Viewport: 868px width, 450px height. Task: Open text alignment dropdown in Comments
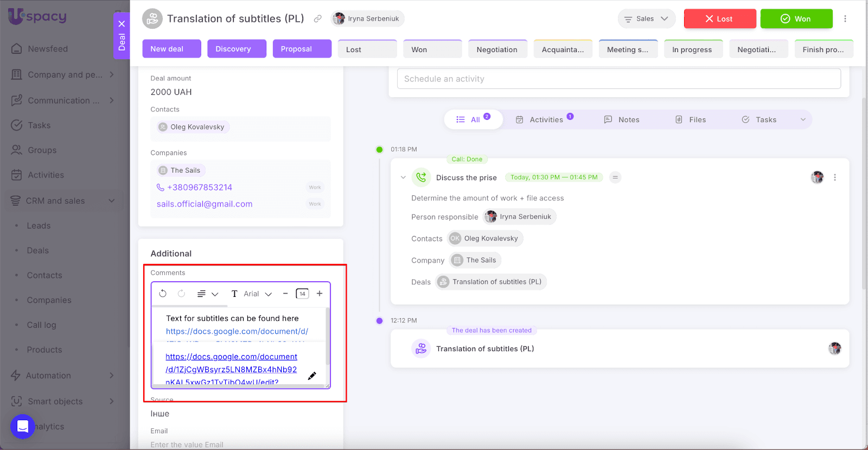coord(207,294)
